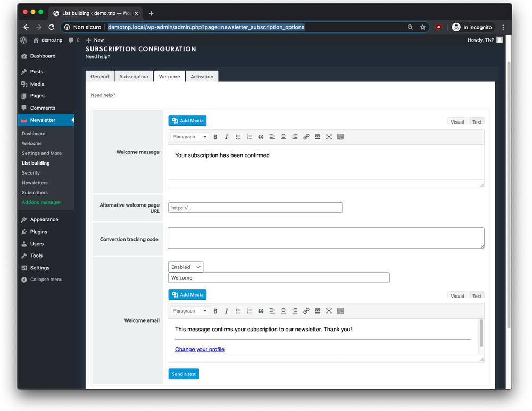Open Chrome three-dot menu

click(x=503, y=27)
